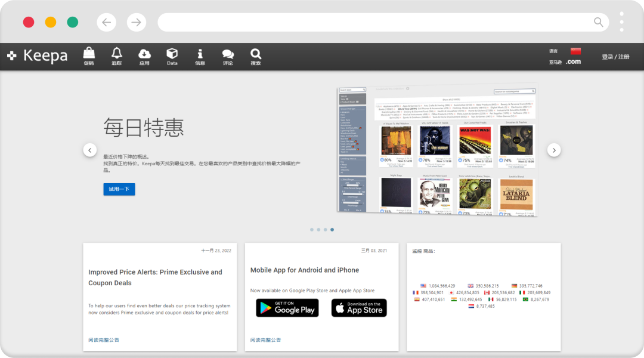Click the 试用一下 button

click(x=119, y=189)
